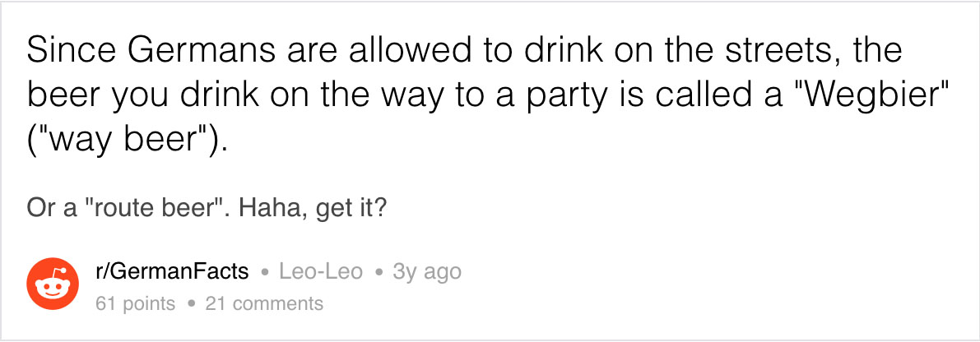Screen dimensions: 980x342
Task: Open the "21 comments" thread
Action: click(264, 303)
